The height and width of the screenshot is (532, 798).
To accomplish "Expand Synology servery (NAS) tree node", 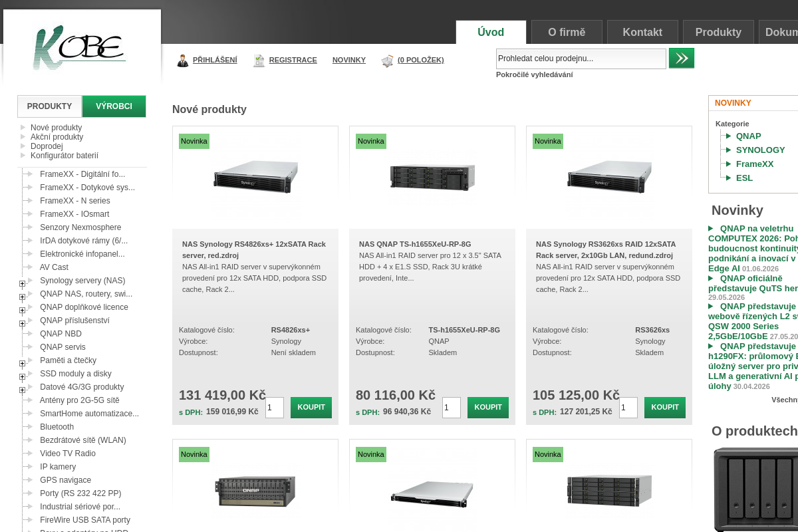I will 22,284.
